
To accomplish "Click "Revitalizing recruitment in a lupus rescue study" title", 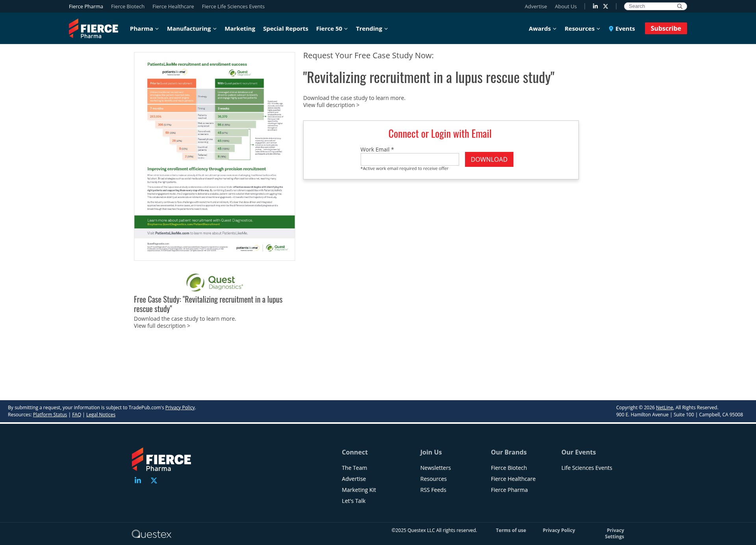I will [429, 78].
